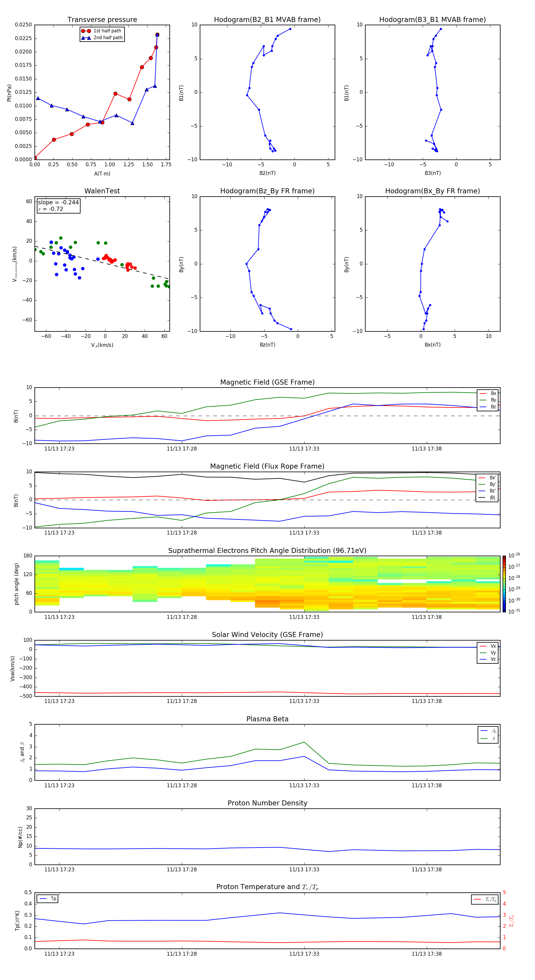Click 'pitch angle (deg)' axis label
Image resolution: width=535 pixels, height=980 pixels.
tap(16, 584)
